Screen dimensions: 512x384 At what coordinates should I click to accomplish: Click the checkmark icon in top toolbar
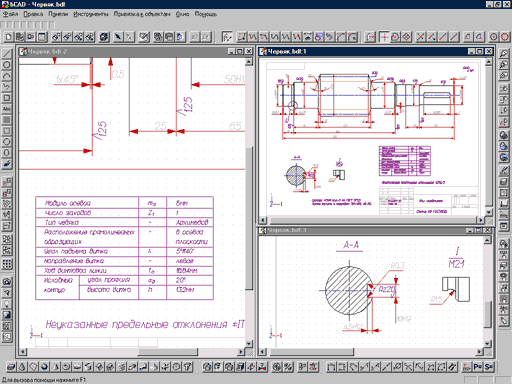tap(144, 37)
